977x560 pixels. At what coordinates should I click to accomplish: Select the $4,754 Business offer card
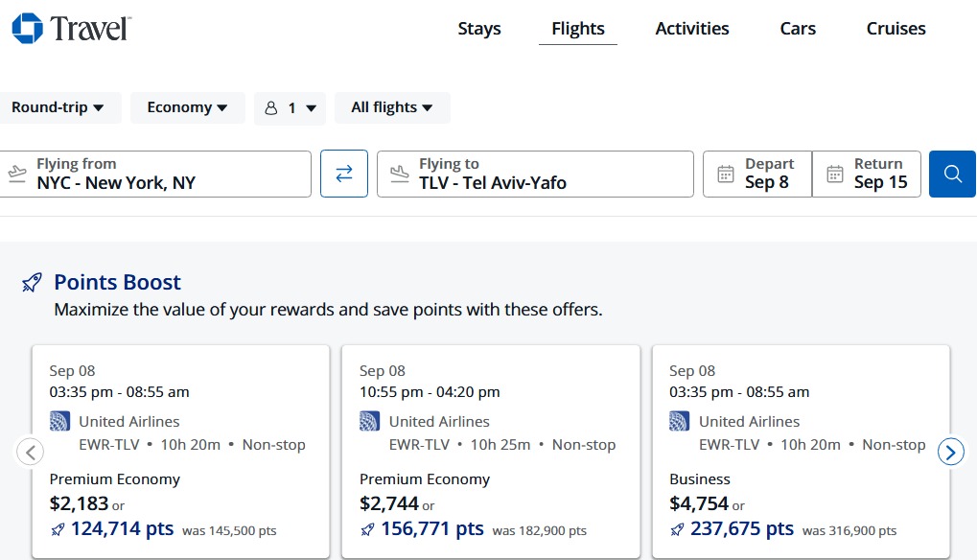click(x=801, y=452)
